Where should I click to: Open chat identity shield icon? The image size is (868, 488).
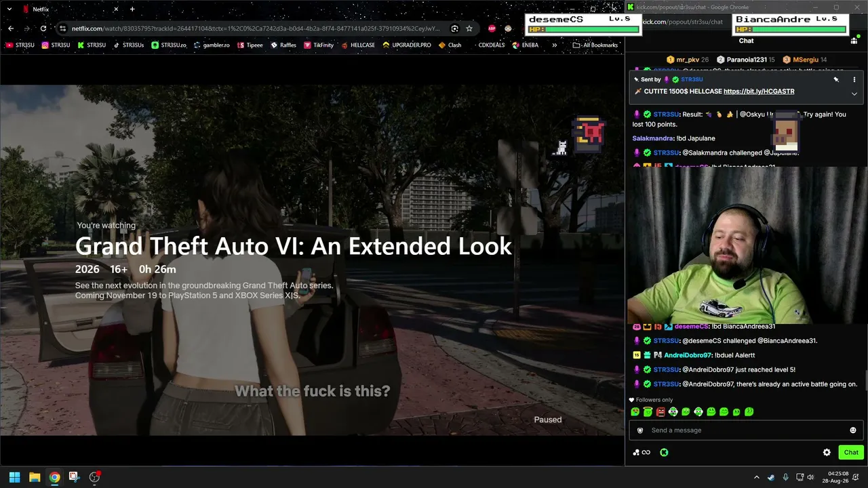[639, 430]
